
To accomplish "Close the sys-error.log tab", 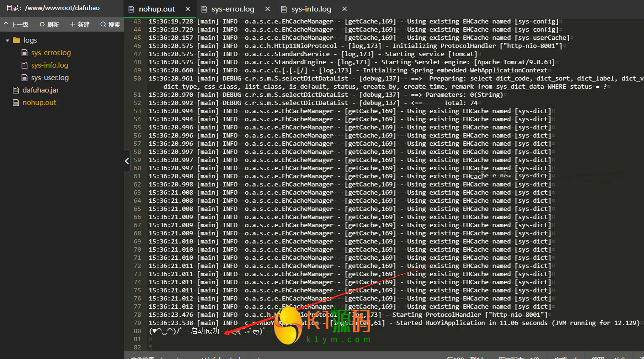I will point(267,9).
